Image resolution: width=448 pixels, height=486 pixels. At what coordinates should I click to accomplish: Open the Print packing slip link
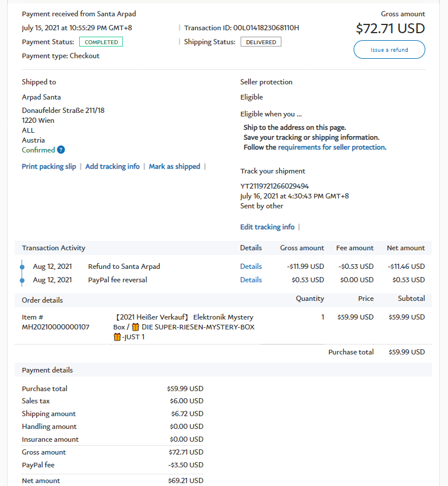(x=49, y=166)
